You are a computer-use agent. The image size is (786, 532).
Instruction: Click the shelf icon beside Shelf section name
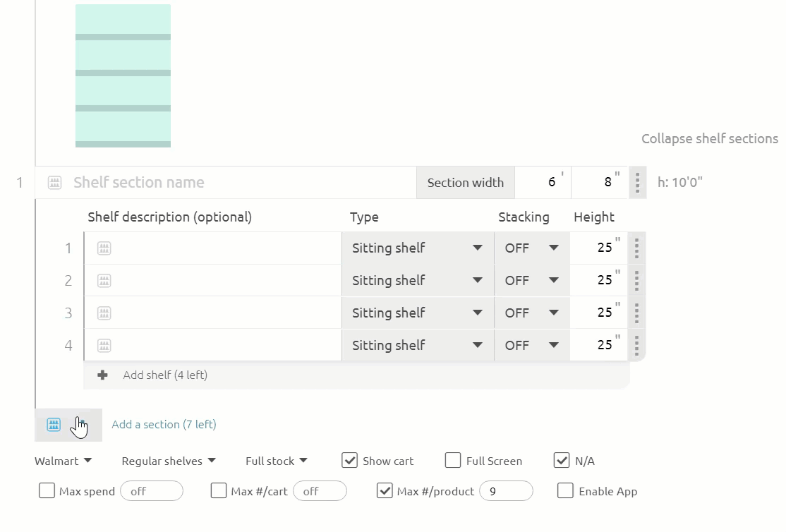click(54, 183)
